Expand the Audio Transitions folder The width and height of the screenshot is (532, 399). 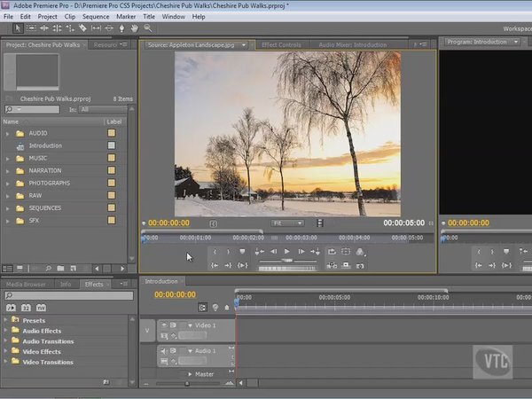coord(6,341)
